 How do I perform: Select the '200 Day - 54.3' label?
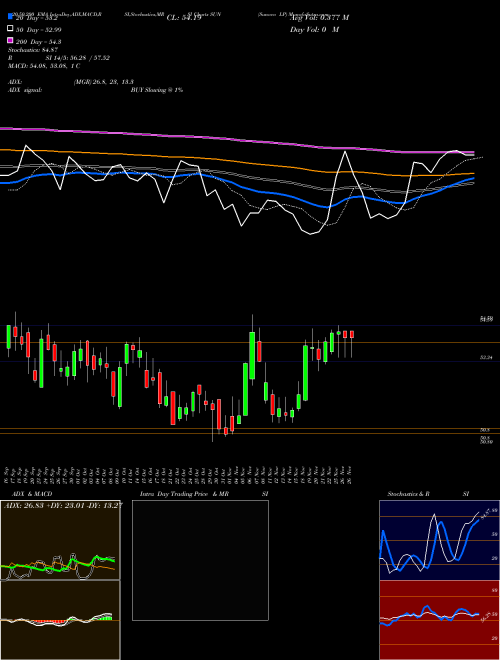39,42
